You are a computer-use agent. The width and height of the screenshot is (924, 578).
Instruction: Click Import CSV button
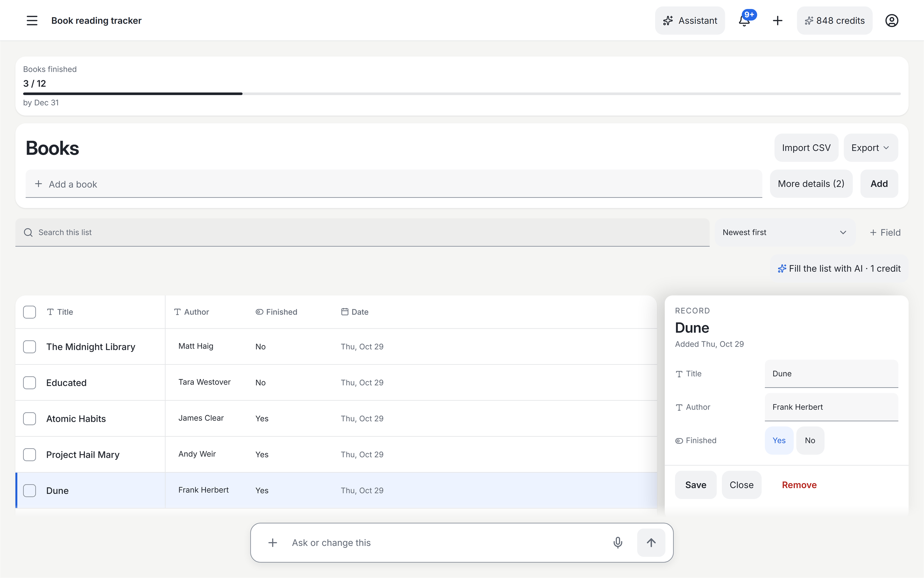pos(806,148)
